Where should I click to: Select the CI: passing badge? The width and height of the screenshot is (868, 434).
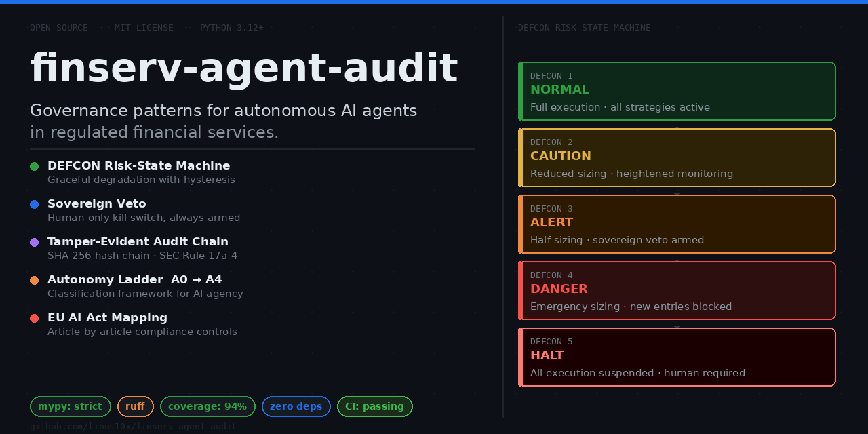375,406
